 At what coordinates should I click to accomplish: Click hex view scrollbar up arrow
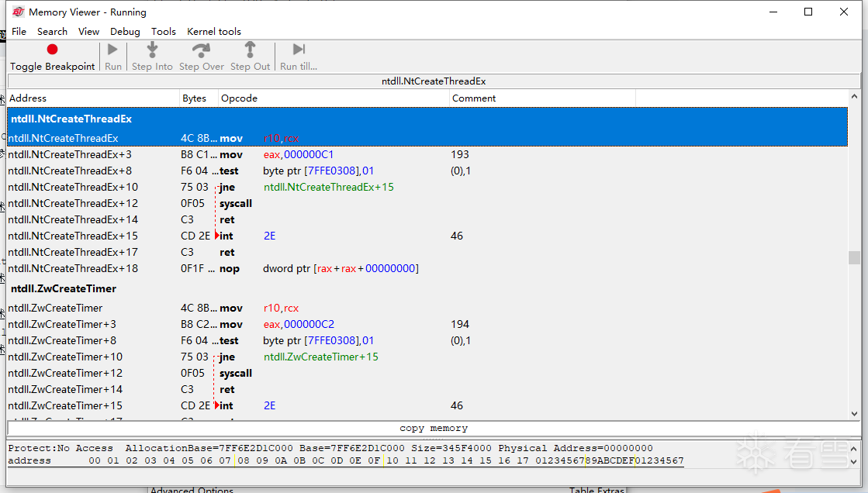coord(854,449)
